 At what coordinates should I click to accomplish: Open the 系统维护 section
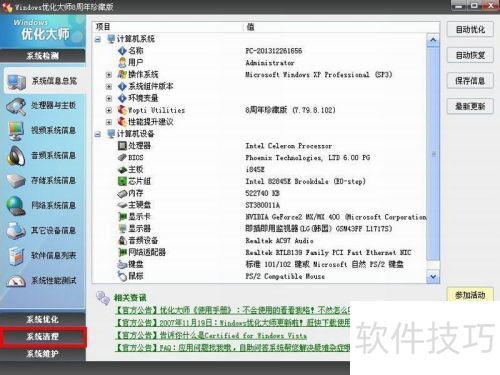pos(43,354)
